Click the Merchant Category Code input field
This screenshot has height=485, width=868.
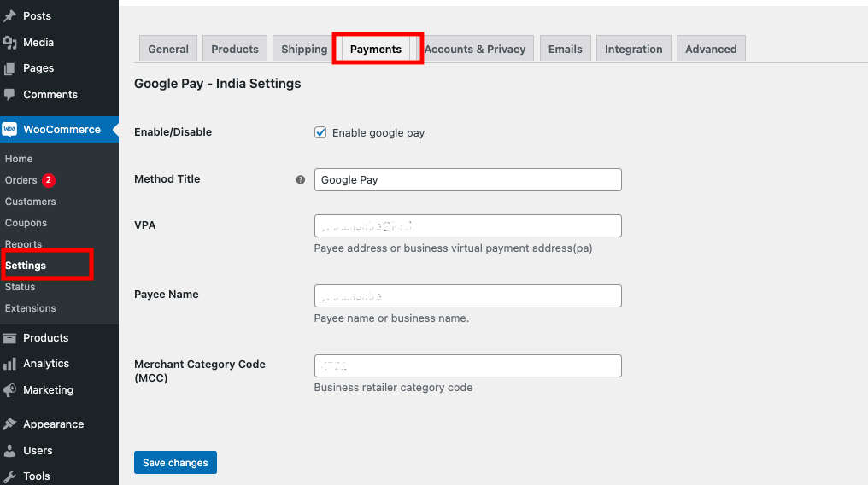click(468, 366)
